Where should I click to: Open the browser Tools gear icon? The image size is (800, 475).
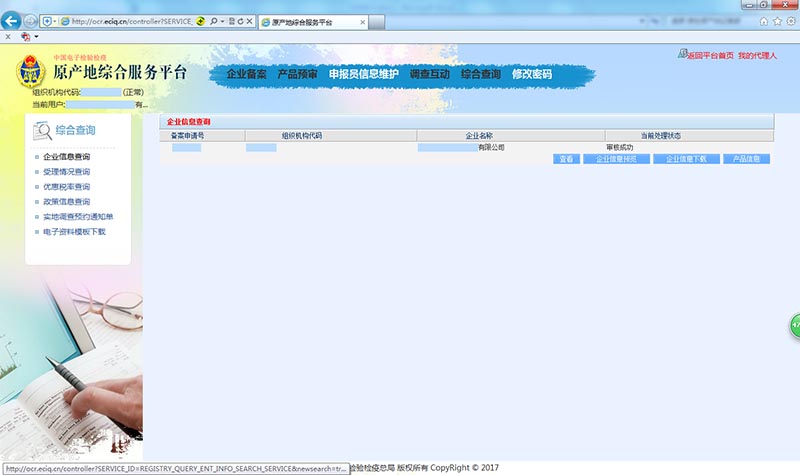(x=790, y=21)
